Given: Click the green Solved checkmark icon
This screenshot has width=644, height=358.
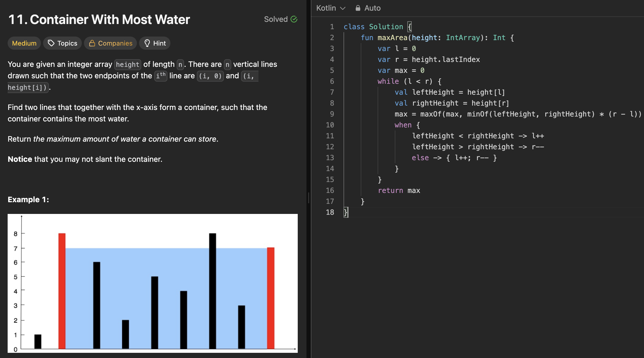Looking at the screenshot, I should click(294, 19).
